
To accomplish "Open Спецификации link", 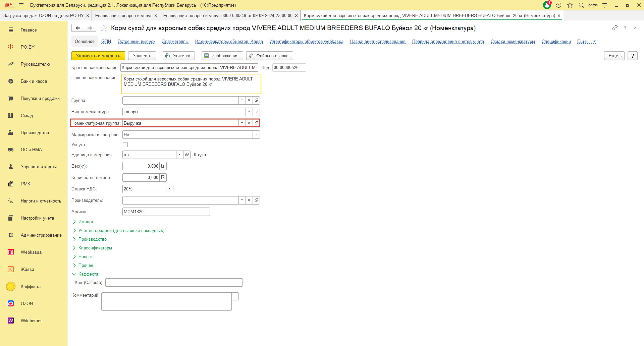I will (x=556, y=41).
